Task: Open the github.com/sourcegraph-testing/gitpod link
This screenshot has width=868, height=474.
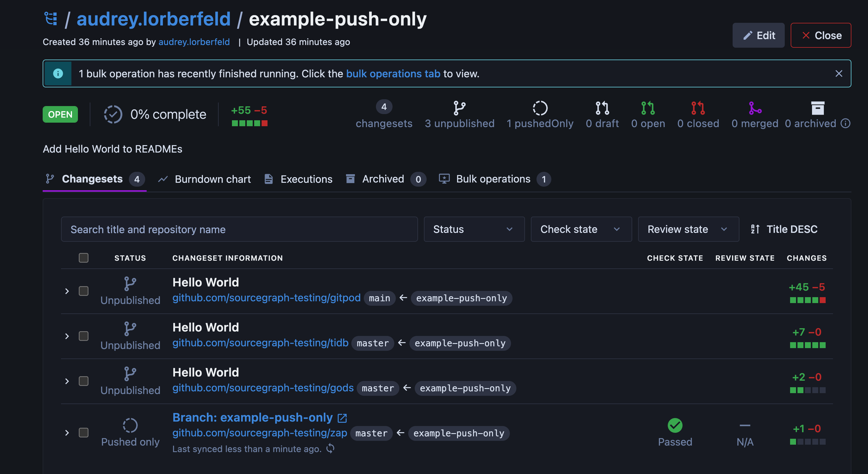Action: [266, 298]
